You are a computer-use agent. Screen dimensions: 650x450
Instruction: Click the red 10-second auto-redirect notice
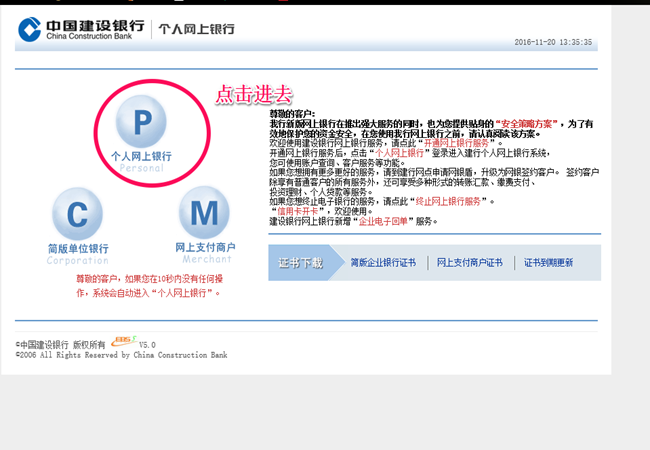pyautogui.click(x=150, y=286)
